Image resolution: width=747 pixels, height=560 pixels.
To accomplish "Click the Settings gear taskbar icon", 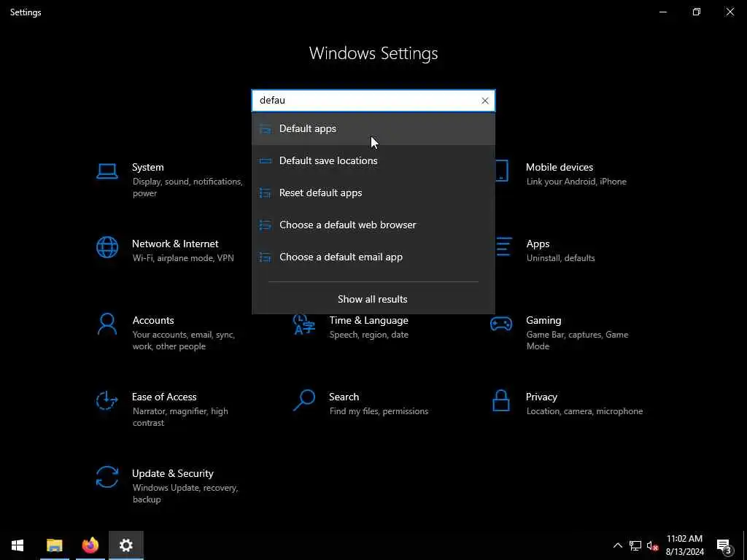I will [125, 545].
